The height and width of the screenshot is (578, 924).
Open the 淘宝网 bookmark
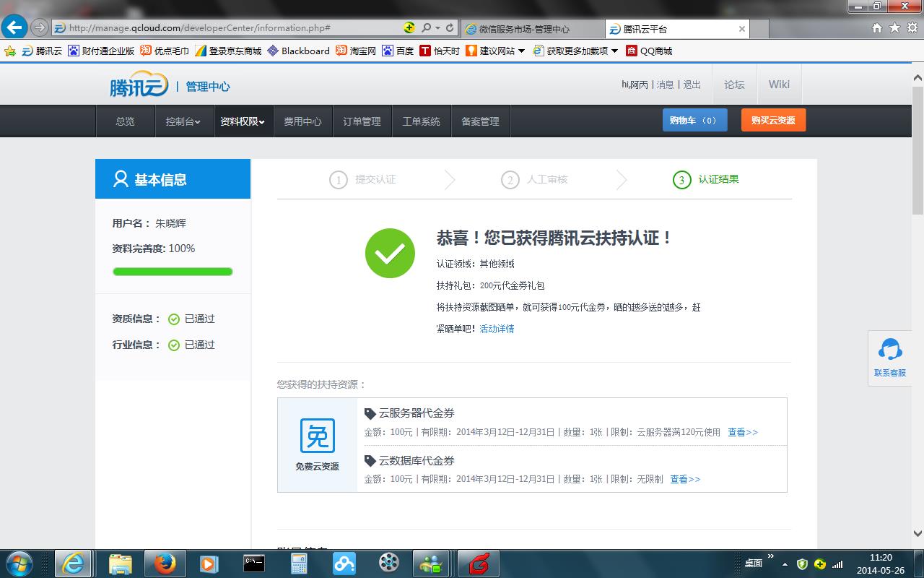(356, 51)
